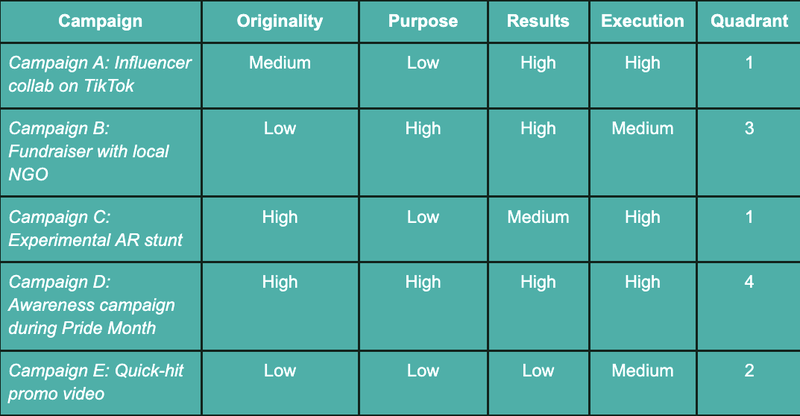Click Campaign B's Quadrant value 3
Image resolution: width=800 pixels, height=416 pixels.
point(749,129)
